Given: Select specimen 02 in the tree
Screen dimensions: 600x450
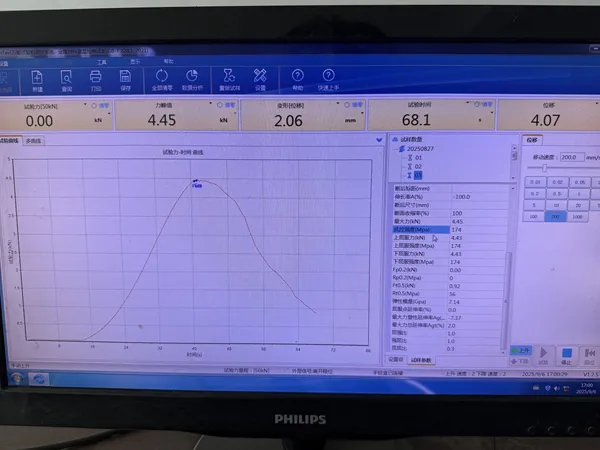Looking at the screenshot, I should [415, 166].
